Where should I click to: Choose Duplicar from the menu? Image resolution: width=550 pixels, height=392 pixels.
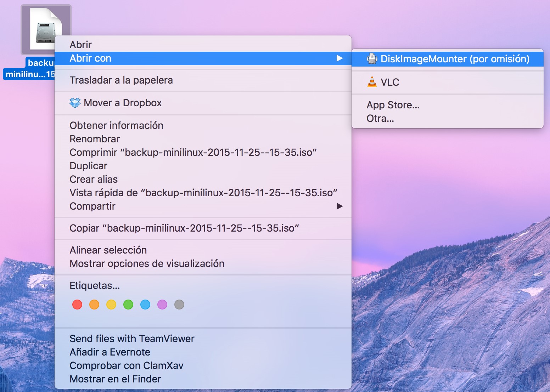(x=203, y=166)
